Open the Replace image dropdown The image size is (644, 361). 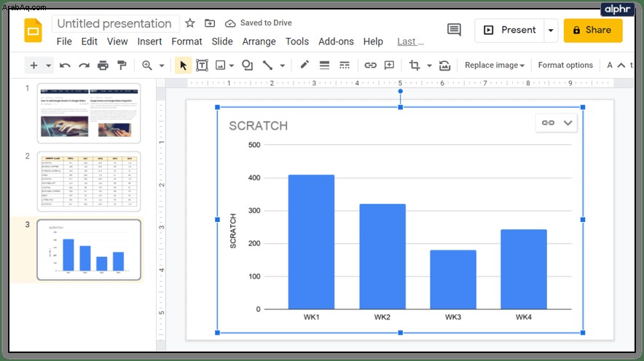(495, 66)
